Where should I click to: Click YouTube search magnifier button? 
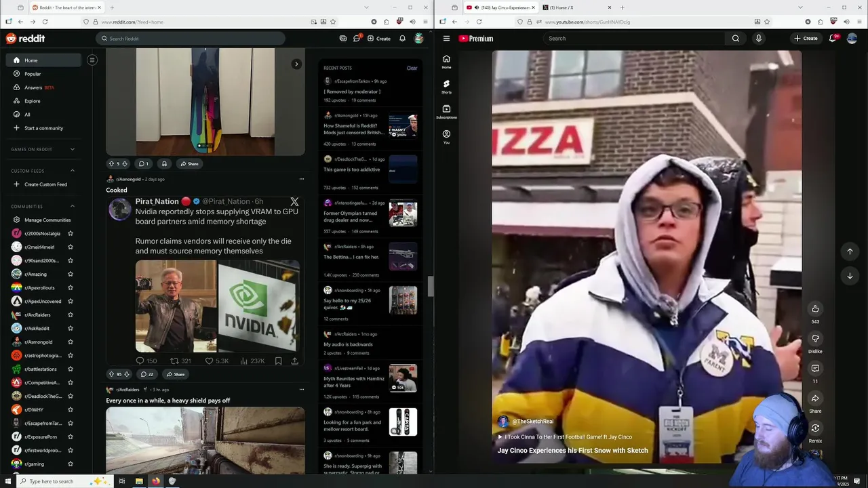click(736, 39)
